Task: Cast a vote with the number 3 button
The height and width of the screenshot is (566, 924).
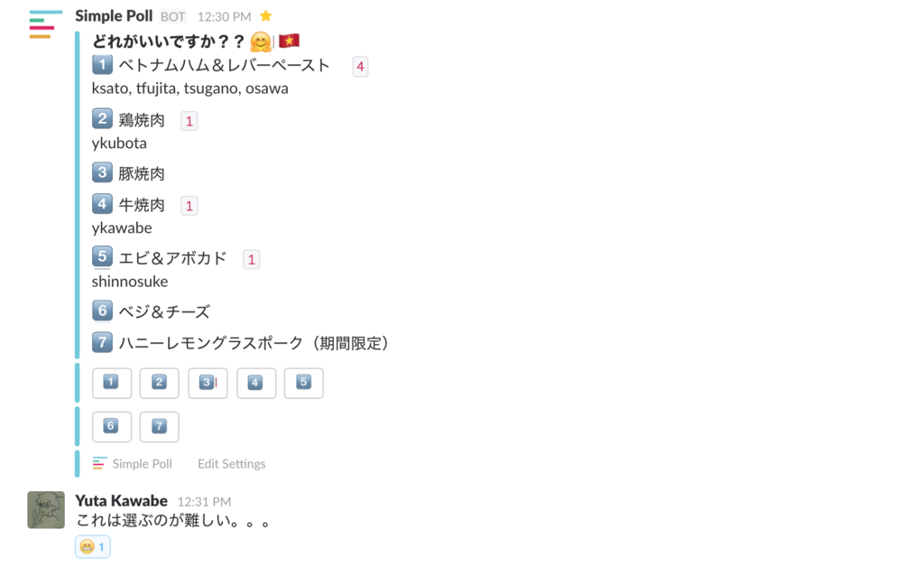Action: pyautogui.click(x=208, y=384)
